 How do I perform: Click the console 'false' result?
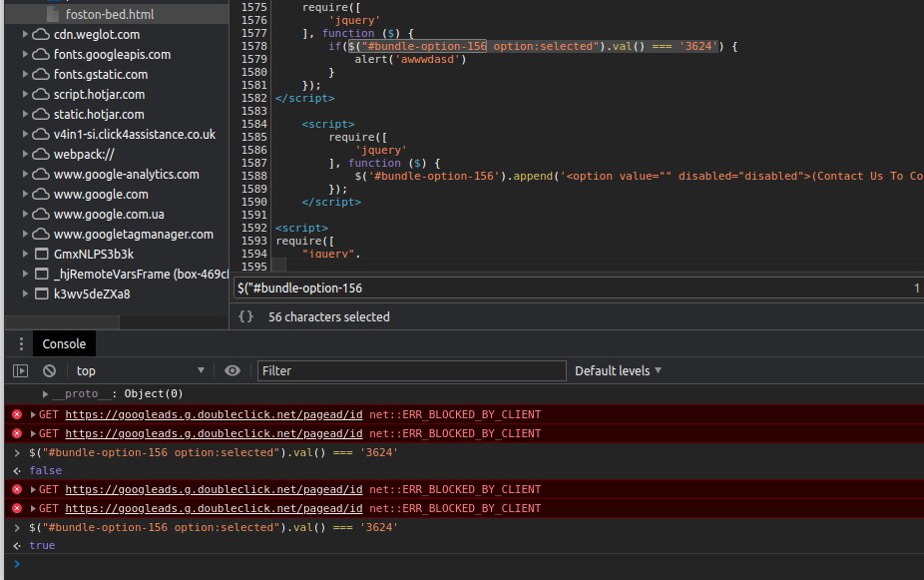tap(45, 470)
